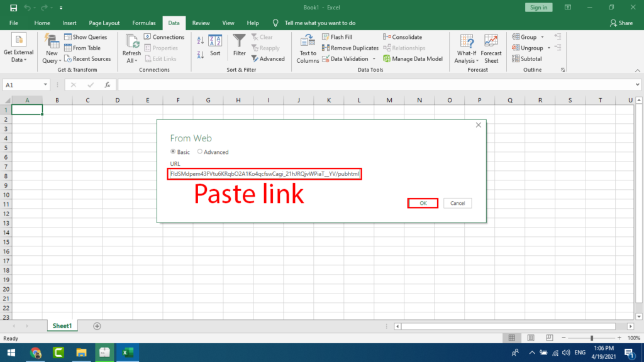Open workbook Connections

coord(164,37)
